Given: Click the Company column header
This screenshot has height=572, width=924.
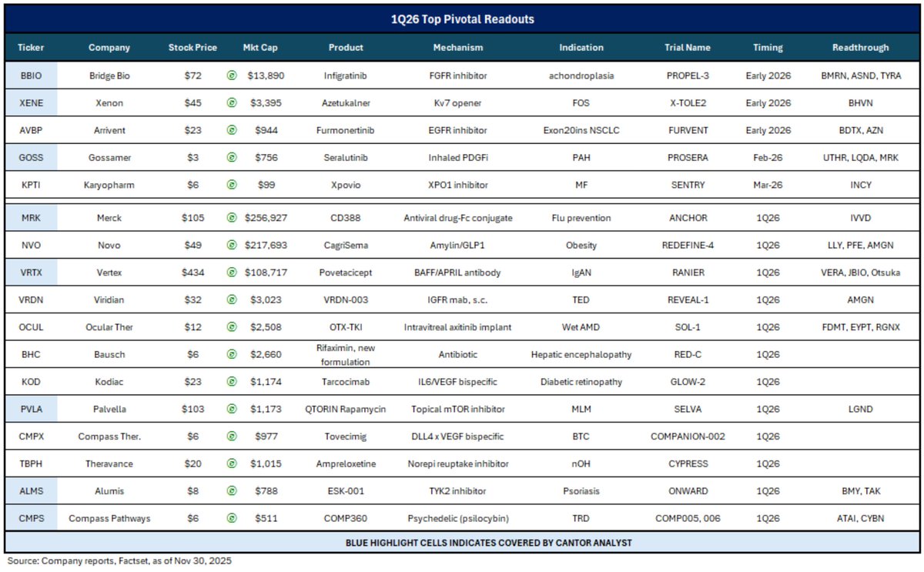Looking at the screenshot, I should (109, 47).
